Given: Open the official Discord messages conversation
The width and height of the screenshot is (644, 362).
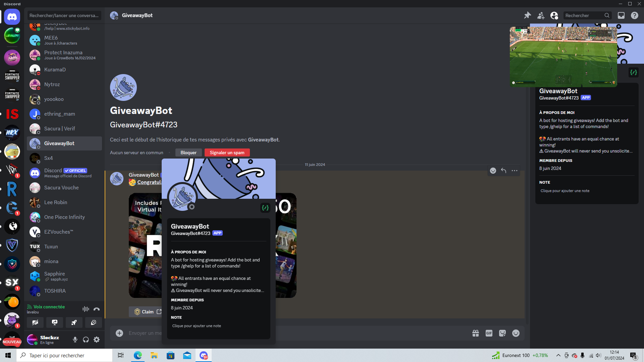Looking at the screenshot, I should click(x=64, y=173).
